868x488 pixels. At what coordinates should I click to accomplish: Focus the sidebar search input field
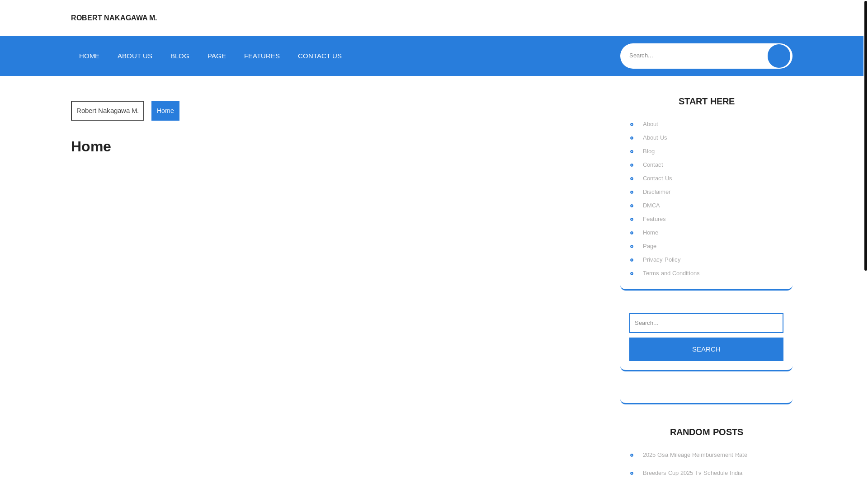click(x=706, y=323)
